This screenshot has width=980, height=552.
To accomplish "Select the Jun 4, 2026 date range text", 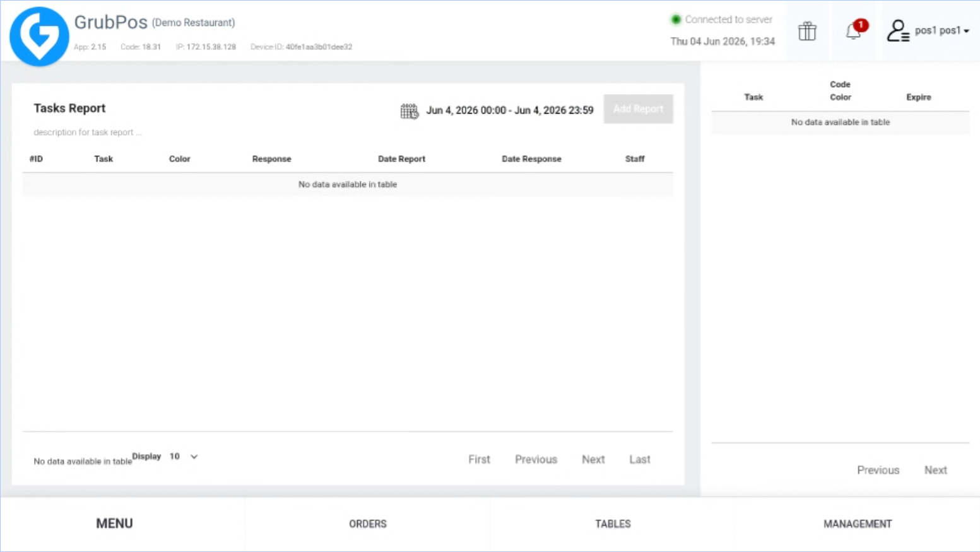I will click(x=510, y=110).
